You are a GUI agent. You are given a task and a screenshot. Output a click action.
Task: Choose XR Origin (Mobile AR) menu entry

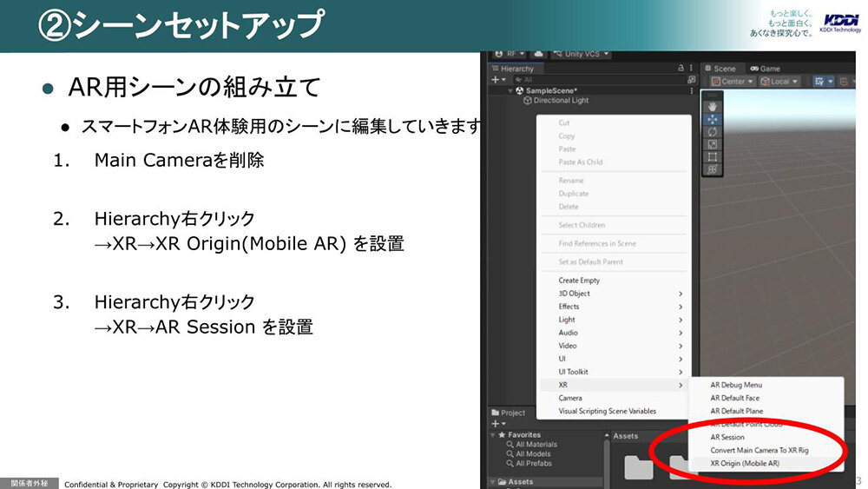click(744, 463)
